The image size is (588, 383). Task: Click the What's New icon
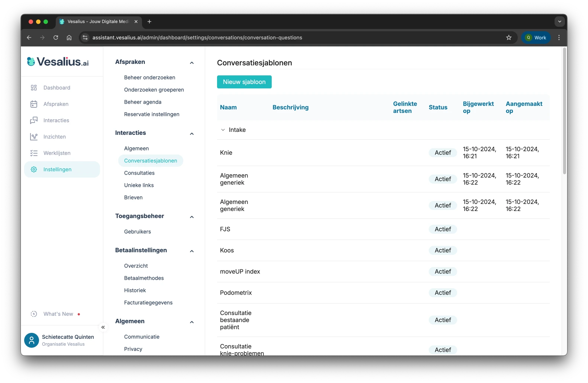coord(34,314)
